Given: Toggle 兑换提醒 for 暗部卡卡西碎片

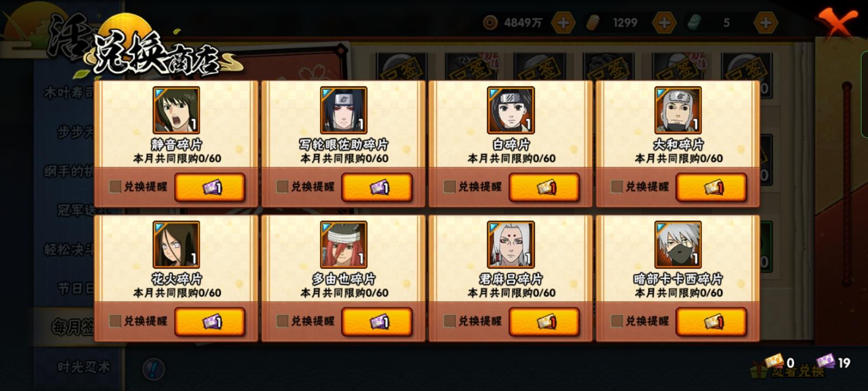Looking at the screenshot, I should tap(616, 321).
